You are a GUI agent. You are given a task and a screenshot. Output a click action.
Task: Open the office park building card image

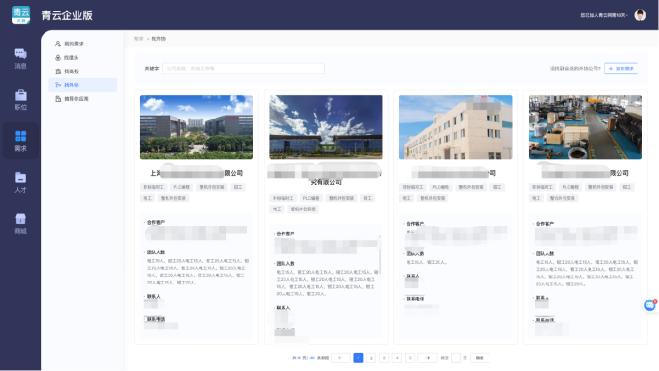(196, 127)
